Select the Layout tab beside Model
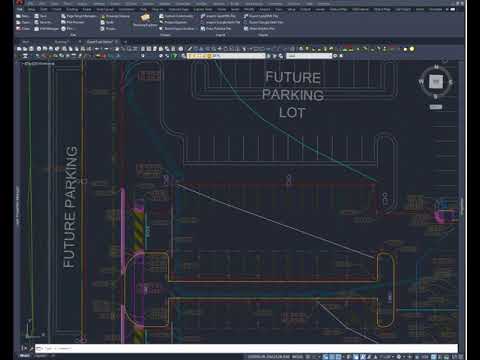The image size is (480, 360). click(x=41, y=356)
